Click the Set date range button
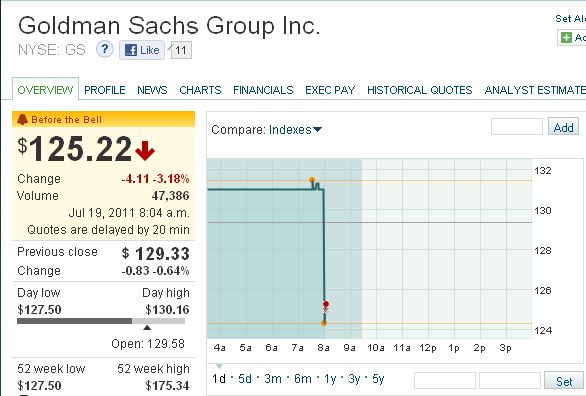The image size is (586, 396). 564,381
